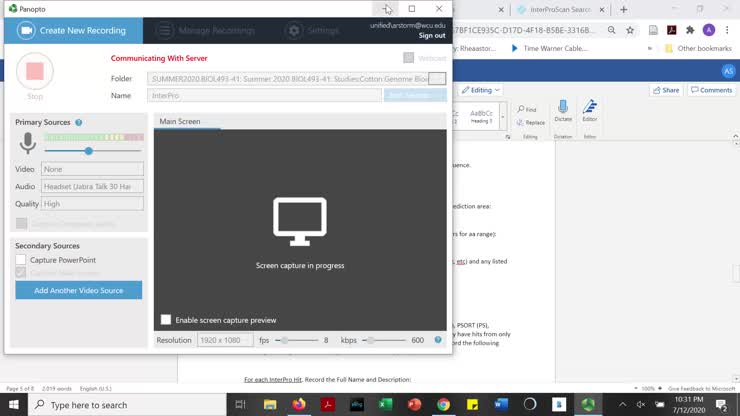Open Word from taskbar
This screenshot has height=416, width=740.
point(501,405)
